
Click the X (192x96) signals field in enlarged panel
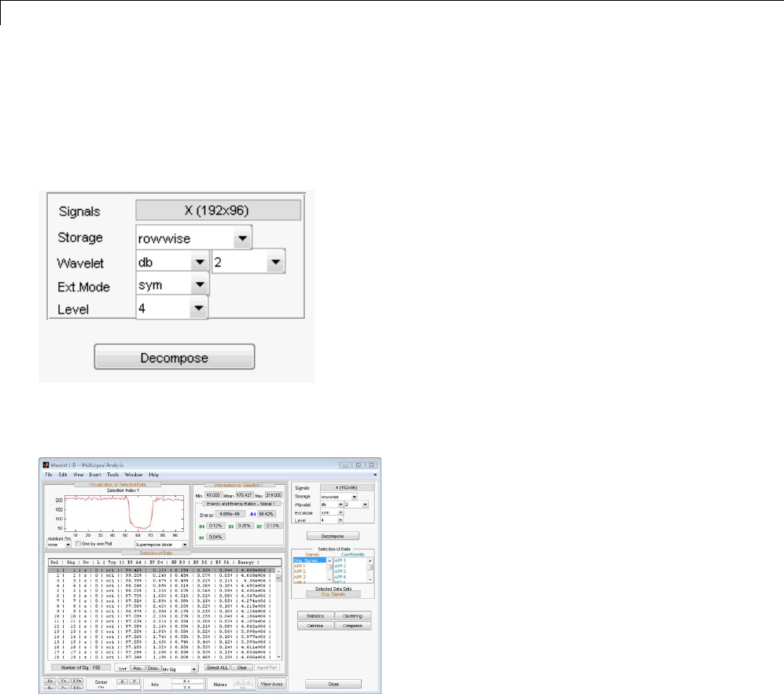(218, 211)
